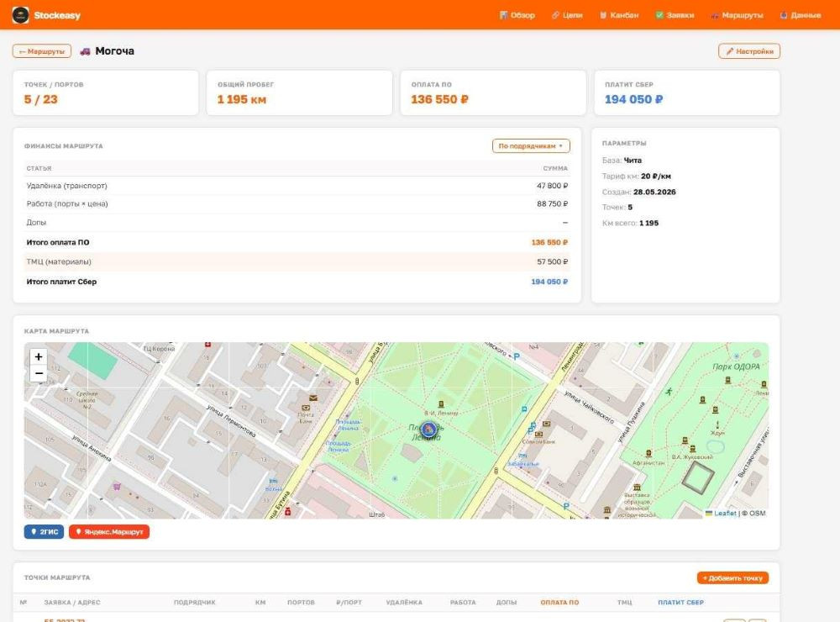The image size is (840, 622).
Task: Switch to the Канбан page
Action: (619, 15)
